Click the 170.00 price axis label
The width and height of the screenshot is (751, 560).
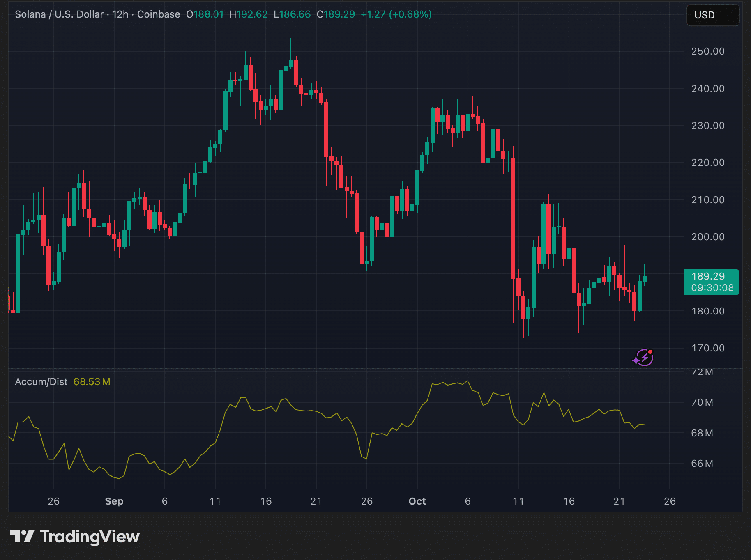point(707,348)
